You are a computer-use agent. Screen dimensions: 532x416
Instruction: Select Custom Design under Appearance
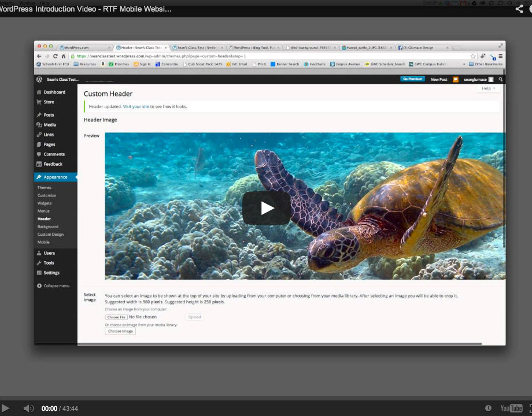50,234
